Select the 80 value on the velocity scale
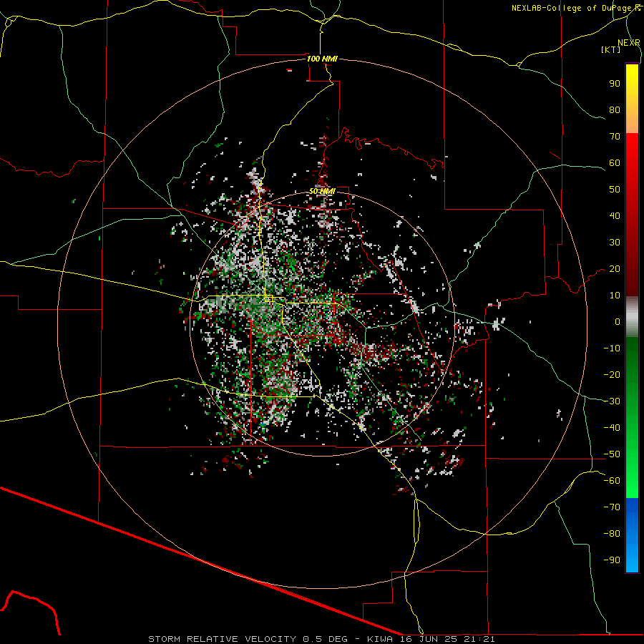Image resolution: width=644 pixels, height=644 pixels. 615,109
